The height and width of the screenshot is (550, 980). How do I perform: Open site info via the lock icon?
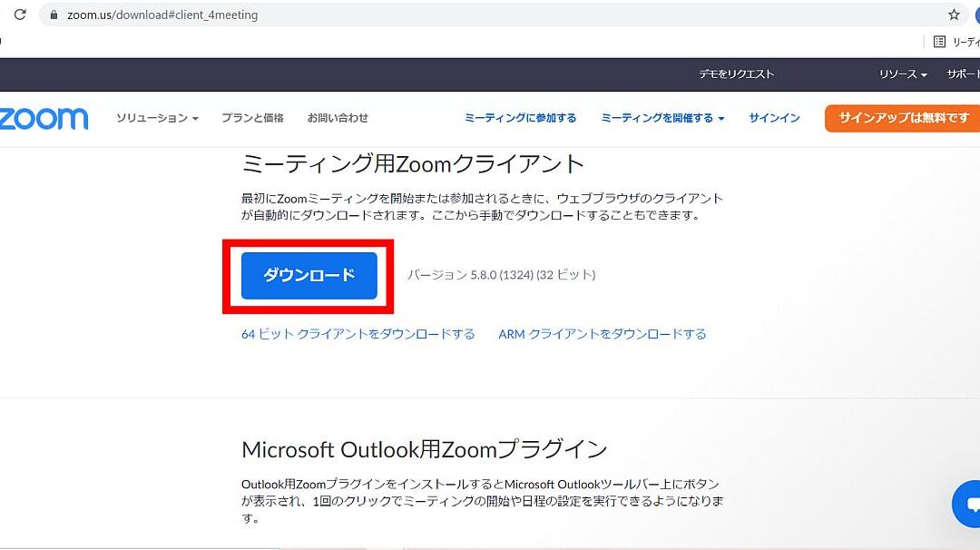54,15
